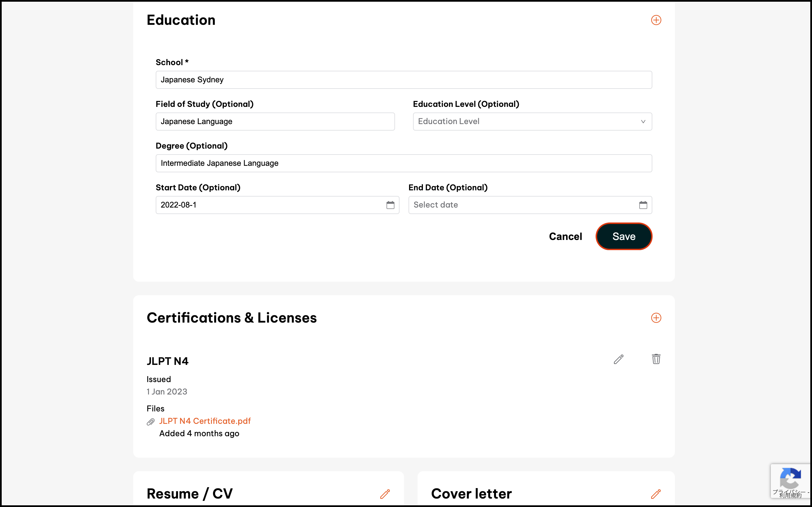Open the Start Date calendar picker
812x507 pixels.
pos(390,205)
